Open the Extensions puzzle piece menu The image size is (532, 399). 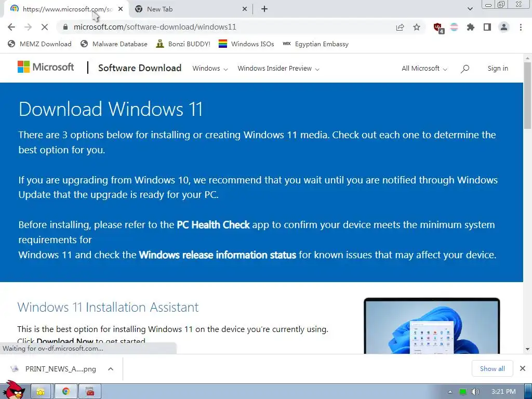coord(471,27)
